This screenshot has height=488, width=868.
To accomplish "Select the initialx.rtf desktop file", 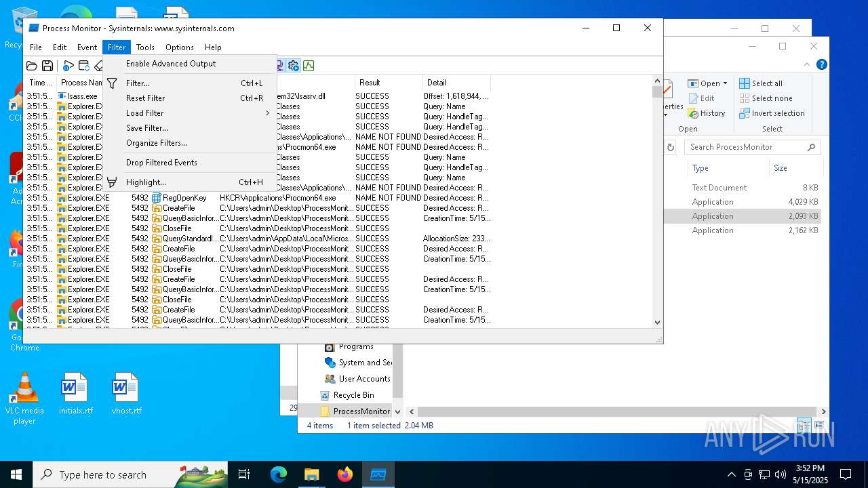I will [75, 394].
